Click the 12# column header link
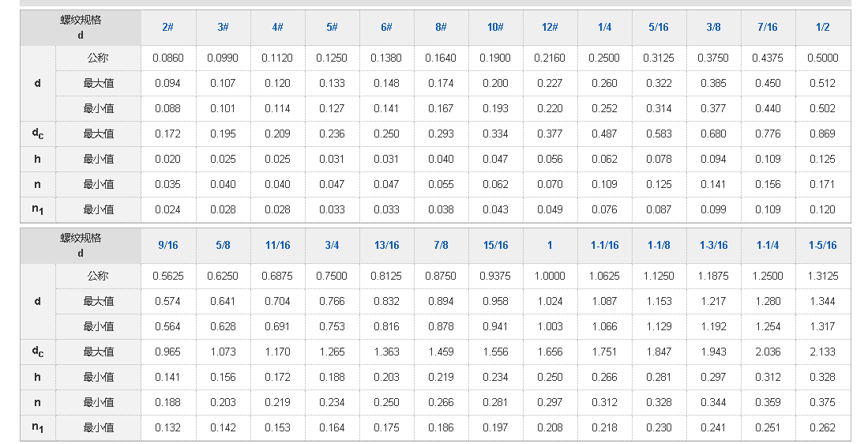The width and height of the screenshot is (868, 444). tap(550, 28)
